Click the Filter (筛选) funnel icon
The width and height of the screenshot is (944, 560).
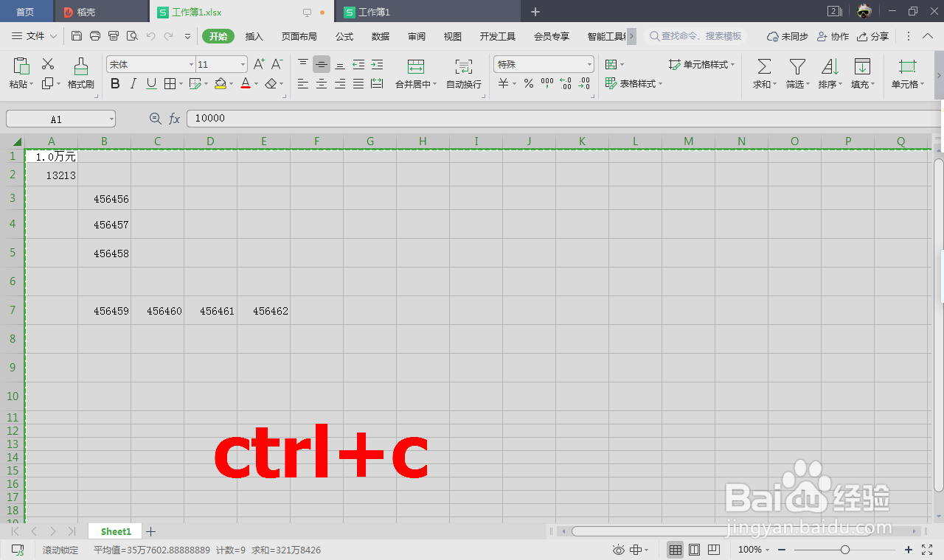coord(797,66)
